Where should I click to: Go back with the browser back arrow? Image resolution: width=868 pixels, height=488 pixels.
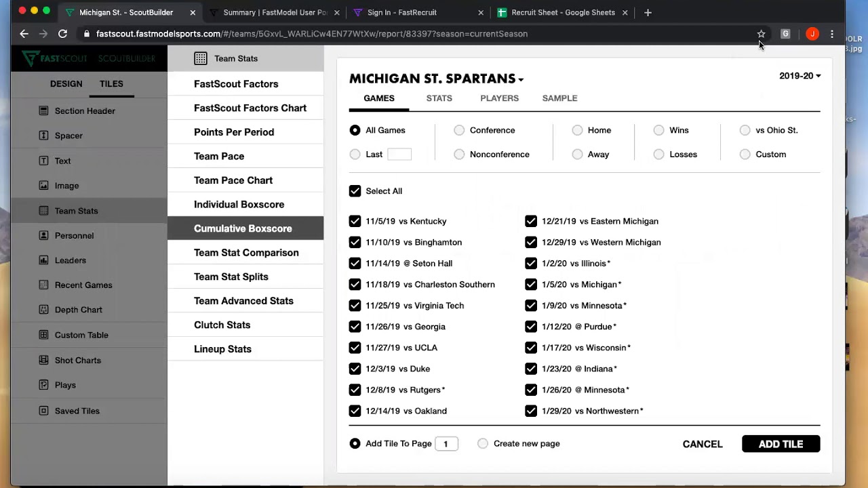(x=24, y=34)
